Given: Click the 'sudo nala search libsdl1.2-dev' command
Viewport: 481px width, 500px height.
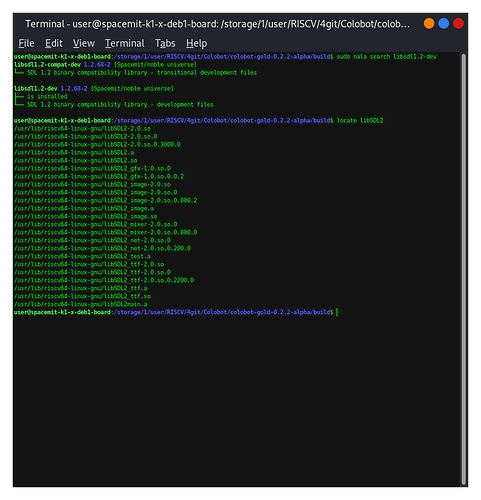Looking at the screenshot, I should pos(387,57).
